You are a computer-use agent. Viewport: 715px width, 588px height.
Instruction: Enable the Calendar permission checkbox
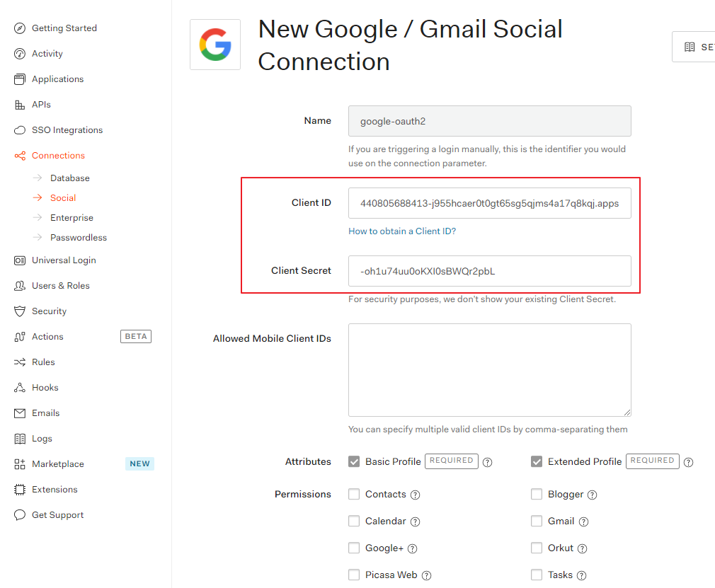[354, 521]
